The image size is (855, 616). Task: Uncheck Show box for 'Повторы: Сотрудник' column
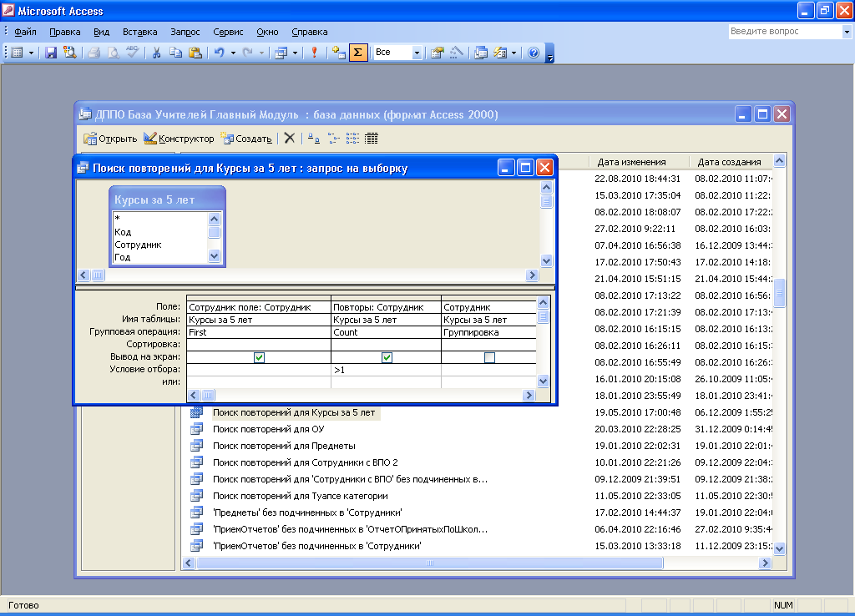[387, 357]
